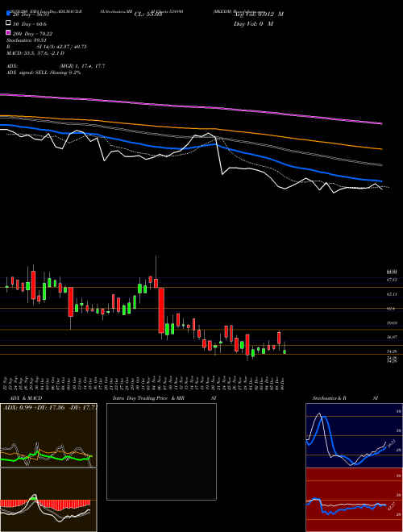
Task: Click the MACD red histogram panel
Action: 48,500
